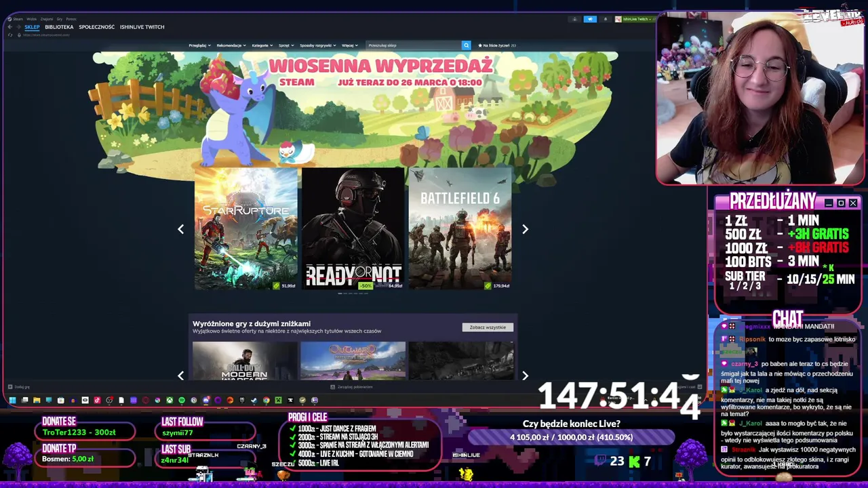Click the Steam downloads icon near the megaphone
This screenshot has height=488, width=868.
click(574, 19)
